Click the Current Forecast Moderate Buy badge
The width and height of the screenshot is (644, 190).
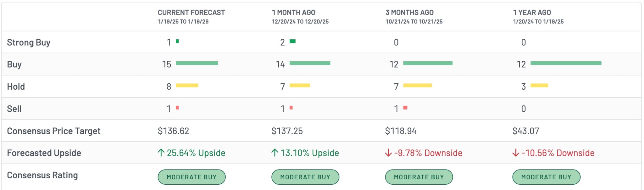point(192,177)
